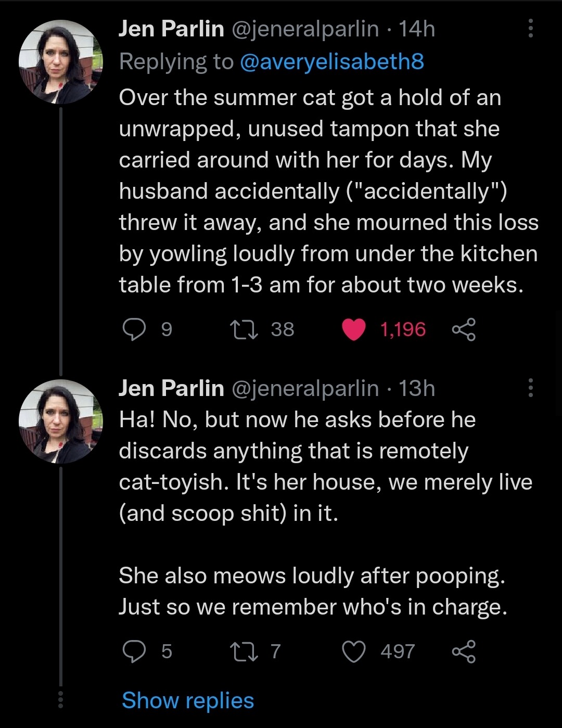Screen dimensions: 562x728
Task: Reply to the 13h tweet
Action: coord(135,652)
